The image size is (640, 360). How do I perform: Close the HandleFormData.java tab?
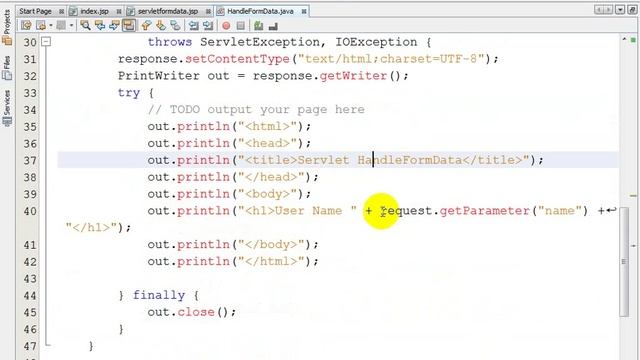click(304, 11)
